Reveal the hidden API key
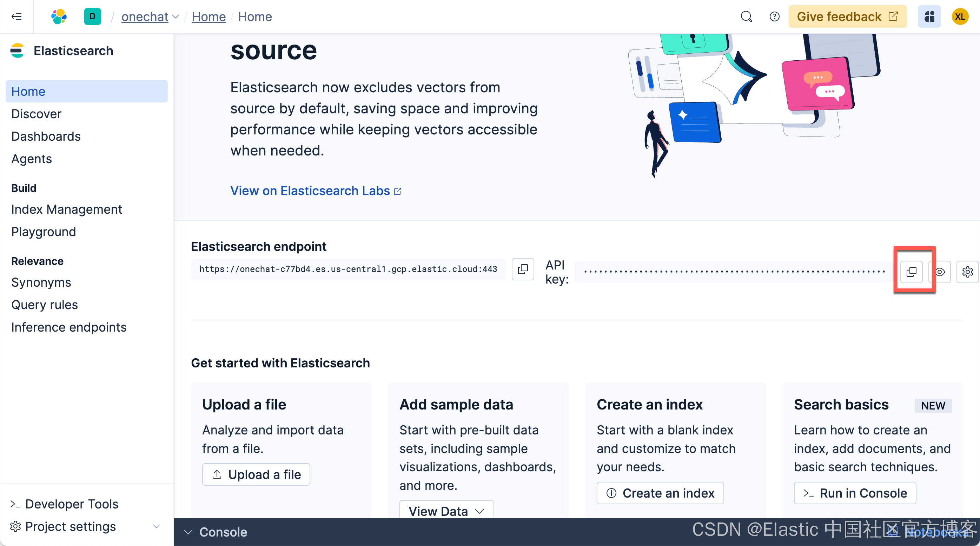Viewport: 980px width, 546px height. tap(940, 272)
